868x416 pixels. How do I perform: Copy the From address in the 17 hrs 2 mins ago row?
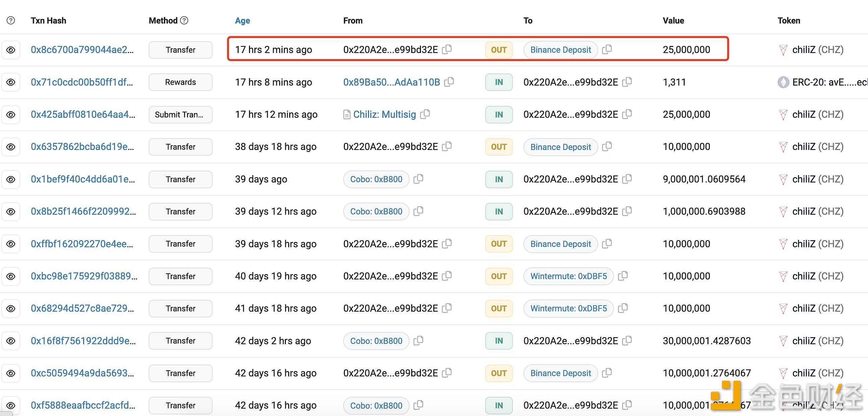click(447, 49)
